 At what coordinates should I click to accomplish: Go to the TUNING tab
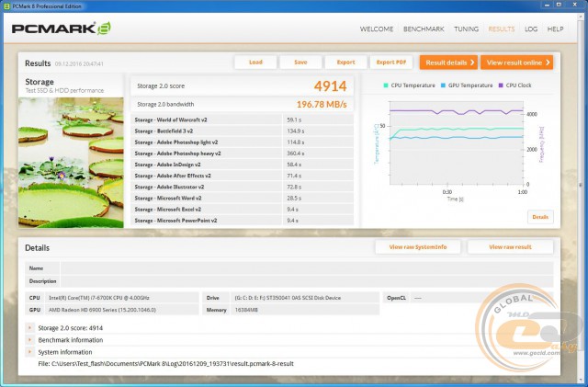click(466, 28)
